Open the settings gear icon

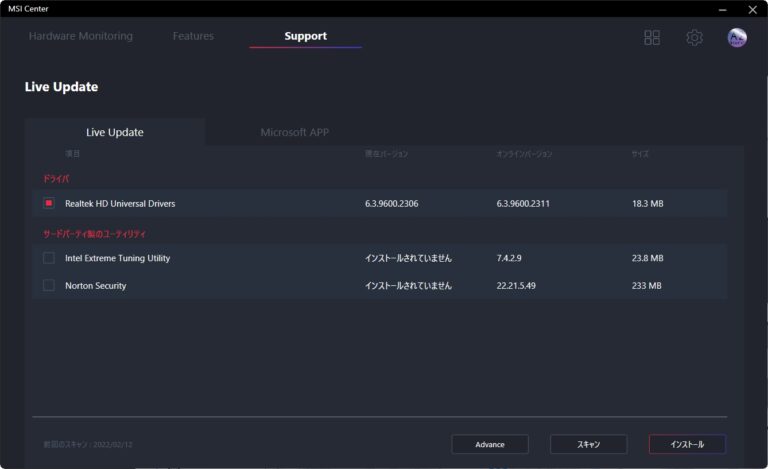coord(694,37)
